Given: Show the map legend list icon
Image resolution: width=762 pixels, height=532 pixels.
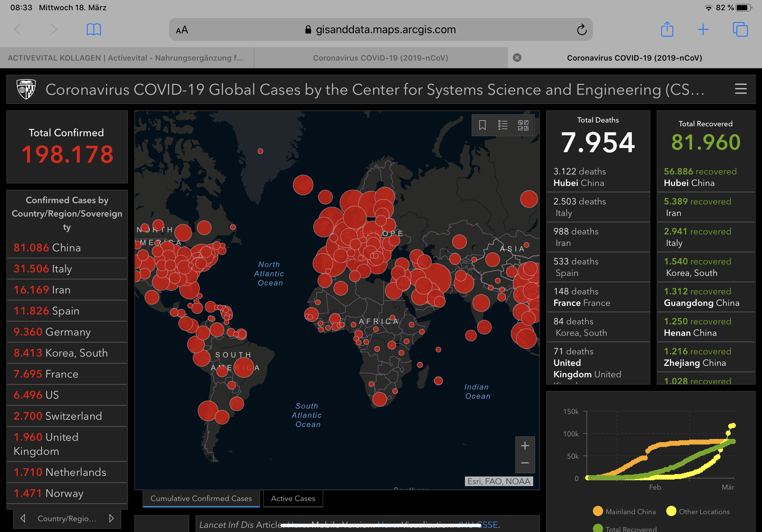Looking at the screenshot, I should point(503,125).
